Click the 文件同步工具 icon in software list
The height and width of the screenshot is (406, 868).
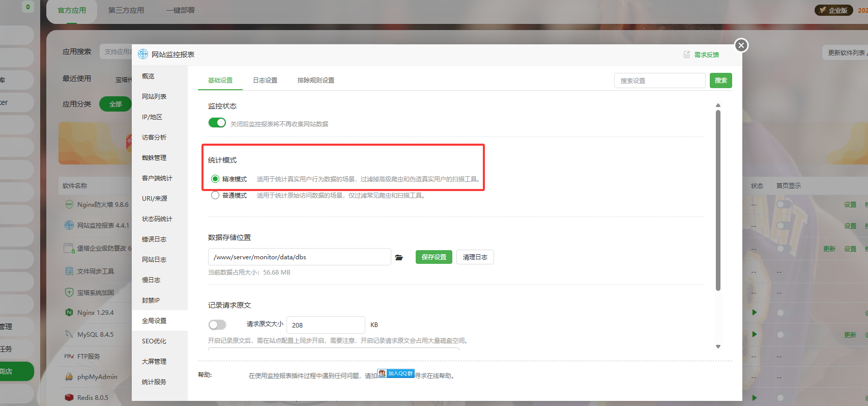(69, 271)
